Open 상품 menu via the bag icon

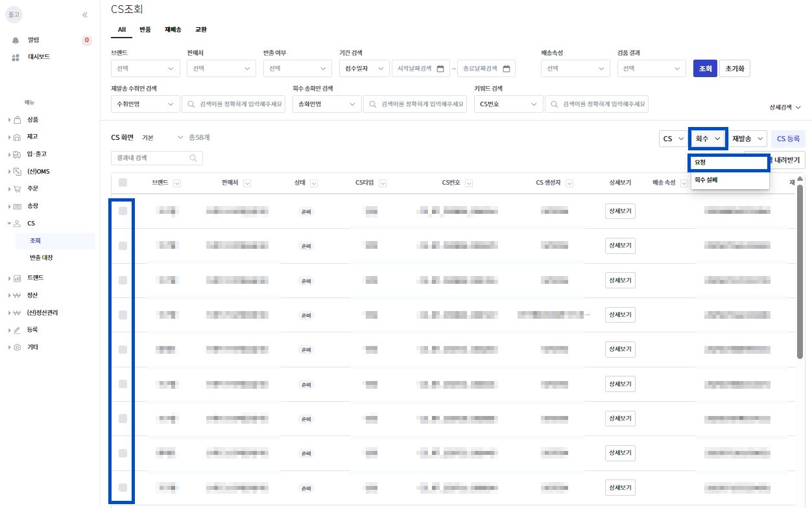[x=18, y=120]
